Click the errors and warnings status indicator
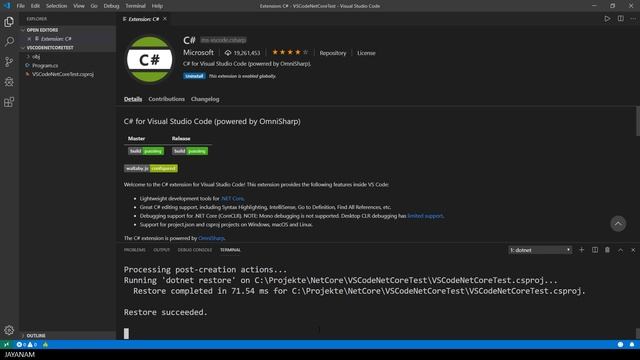 coord(27,344)
